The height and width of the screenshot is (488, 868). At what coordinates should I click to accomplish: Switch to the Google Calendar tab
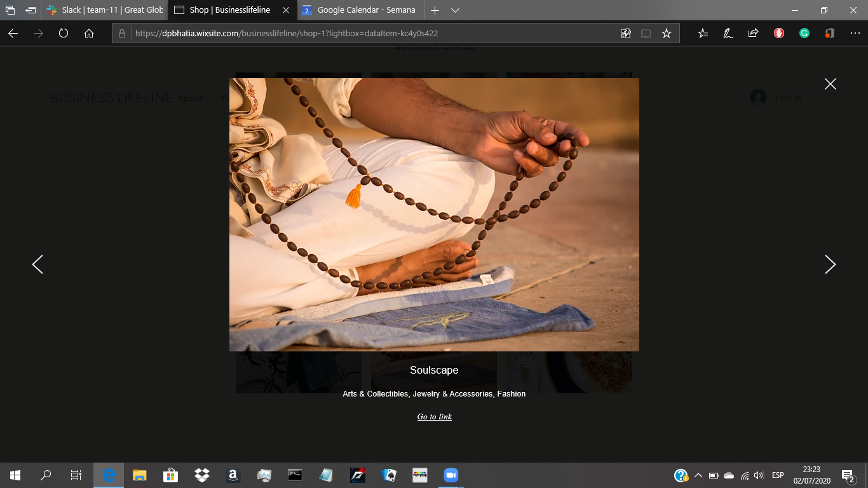point(359,10)
